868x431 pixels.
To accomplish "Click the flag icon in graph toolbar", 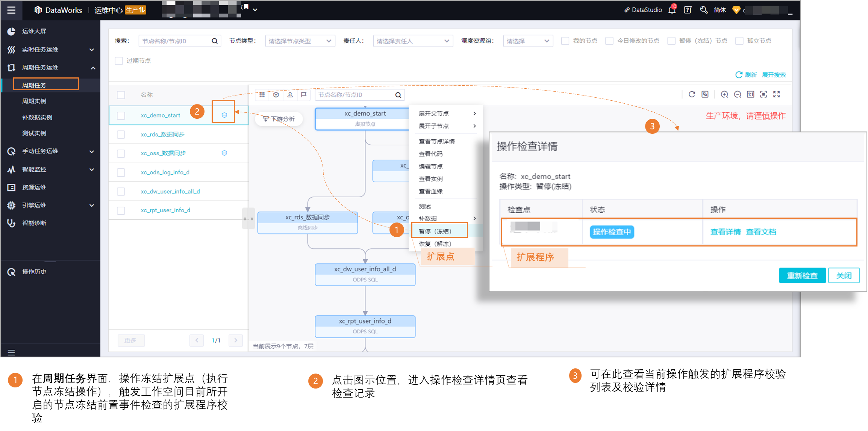I will click(304, 95).
